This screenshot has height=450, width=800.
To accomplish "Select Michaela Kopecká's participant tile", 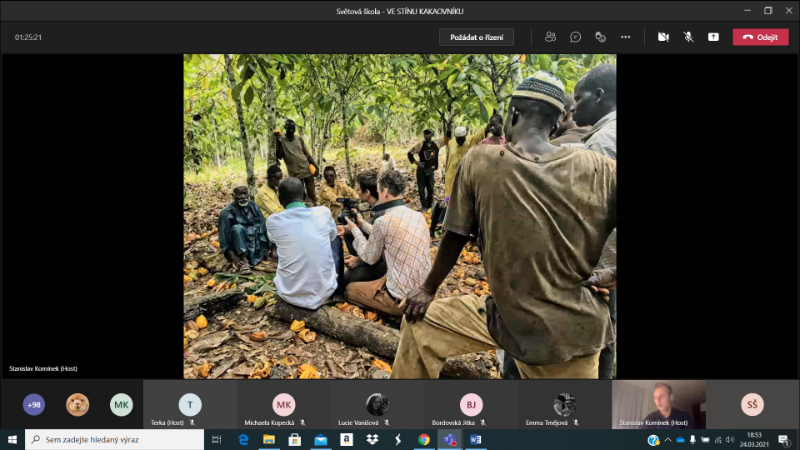I will [284, 404].
